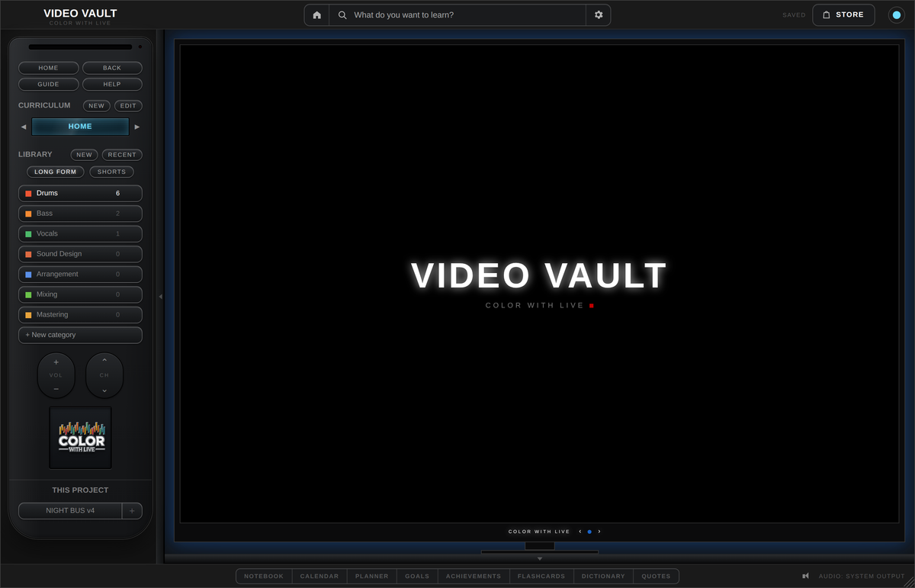Show RECENT library videos
Screen dimensions: 915x588
click(x=122, y=155)
